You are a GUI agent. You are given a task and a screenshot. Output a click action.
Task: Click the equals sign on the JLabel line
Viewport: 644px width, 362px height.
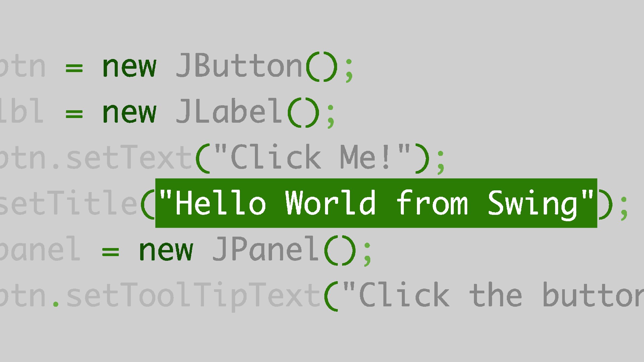pos(74,114)
